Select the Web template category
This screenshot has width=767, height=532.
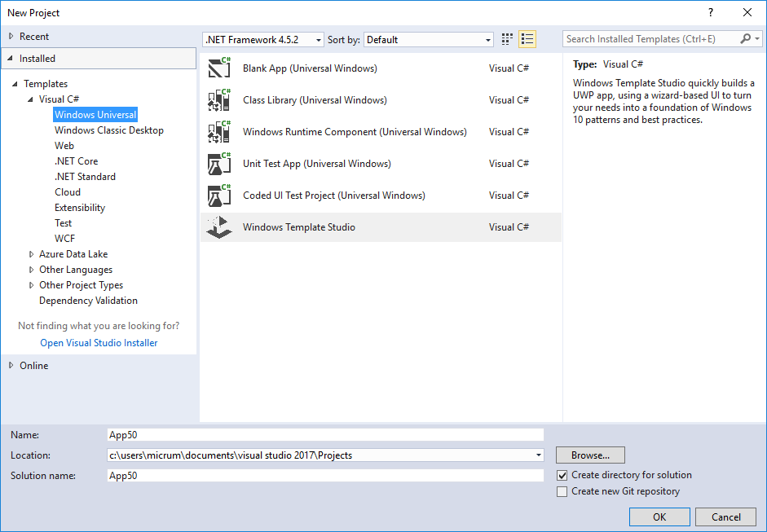click(x=63, y=145)
